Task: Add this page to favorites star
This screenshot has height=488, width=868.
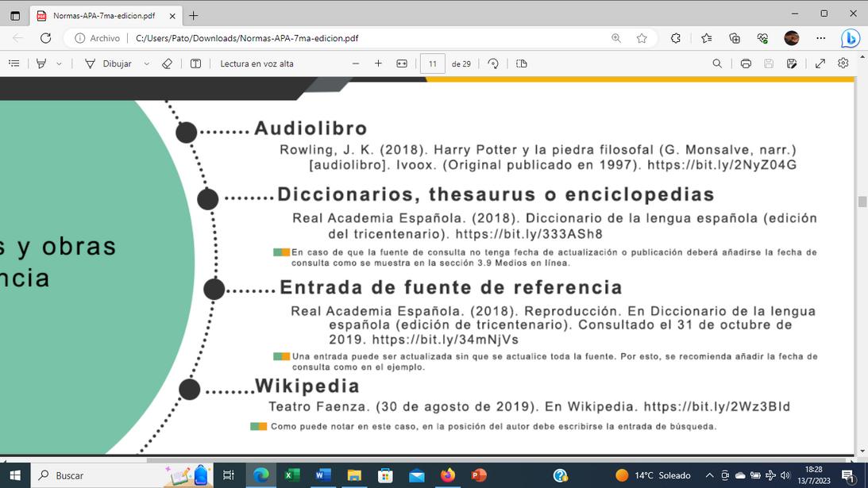Action: [x=642, y=37]
